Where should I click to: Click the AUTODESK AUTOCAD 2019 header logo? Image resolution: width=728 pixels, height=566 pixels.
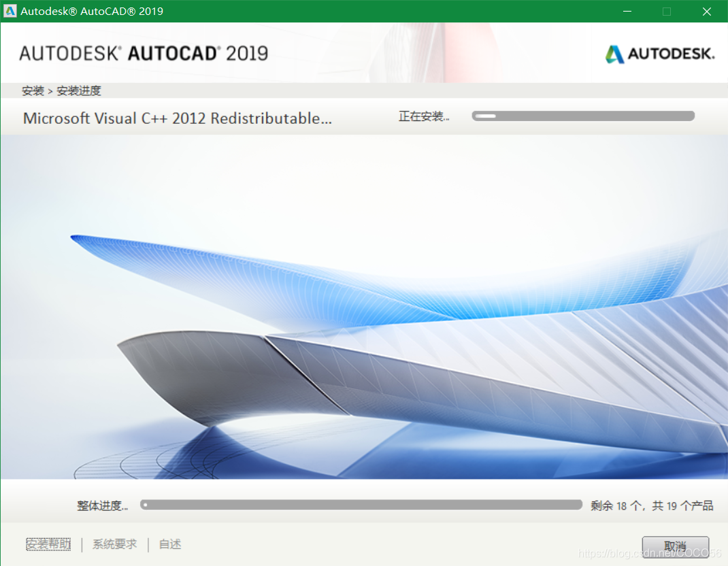(144, 53)
